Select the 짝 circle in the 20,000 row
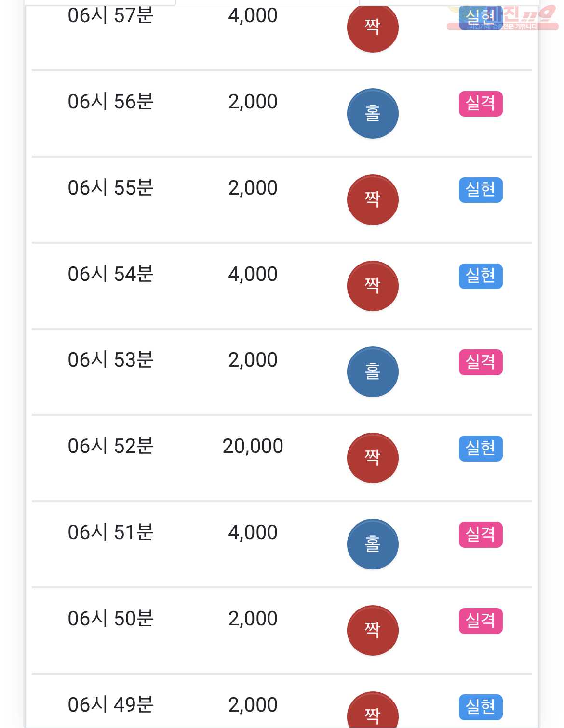Image resolution: width=564 pixels, height=728 pixels. pyautogui.click(x=373, y=458)
